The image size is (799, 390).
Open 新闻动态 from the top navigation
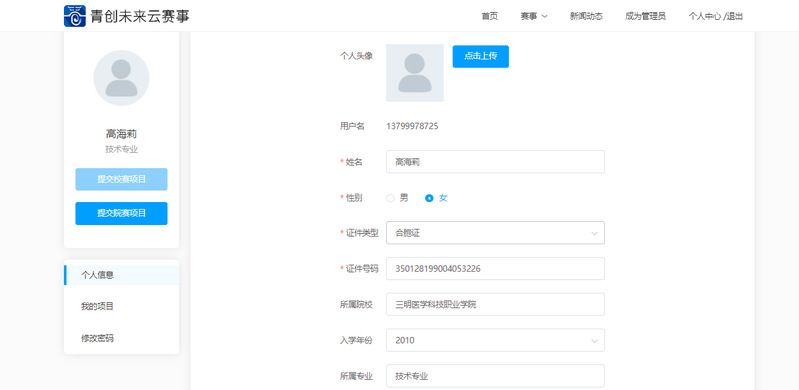[x=586, y=16]
